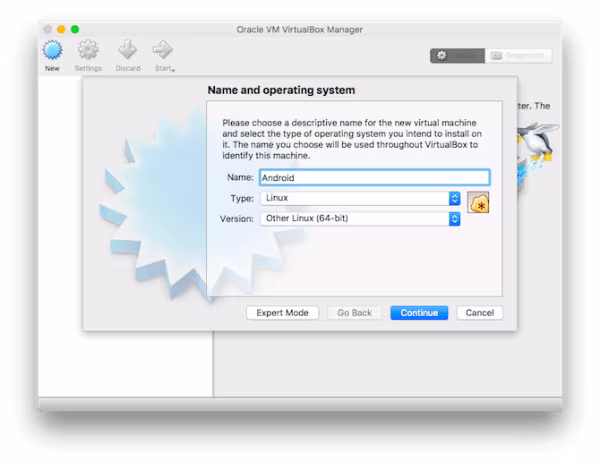This screenshot has width=600, height=466.
Task: Switch to the Snapshots tab
Action: [x=518, y=56]
